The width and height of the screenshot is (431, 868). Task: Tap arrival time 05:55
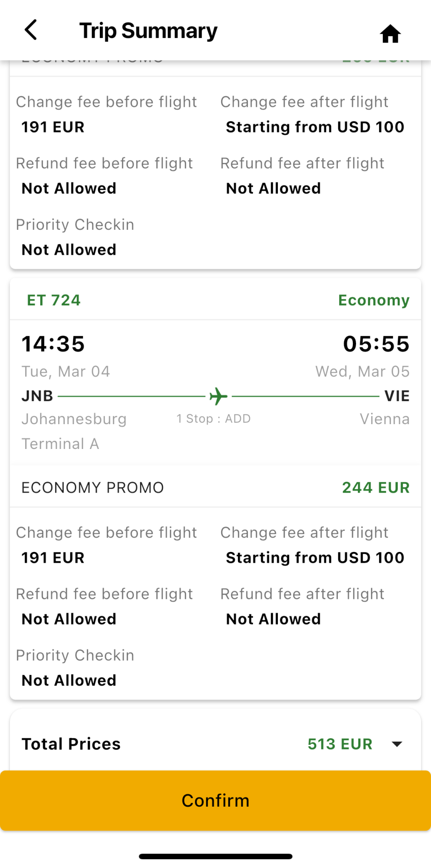tap(376, 344)
